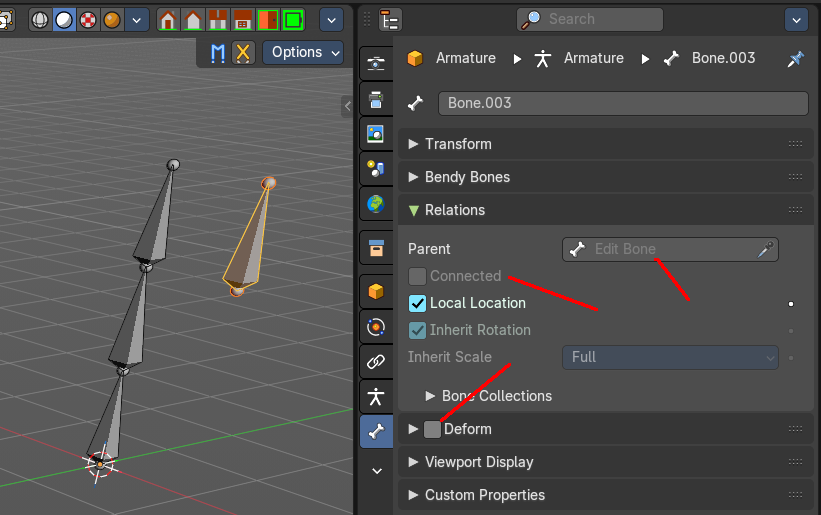Show more tabs with bottom chevron
The height and width of the screenshot is (515, 821).
click(377, 471)
